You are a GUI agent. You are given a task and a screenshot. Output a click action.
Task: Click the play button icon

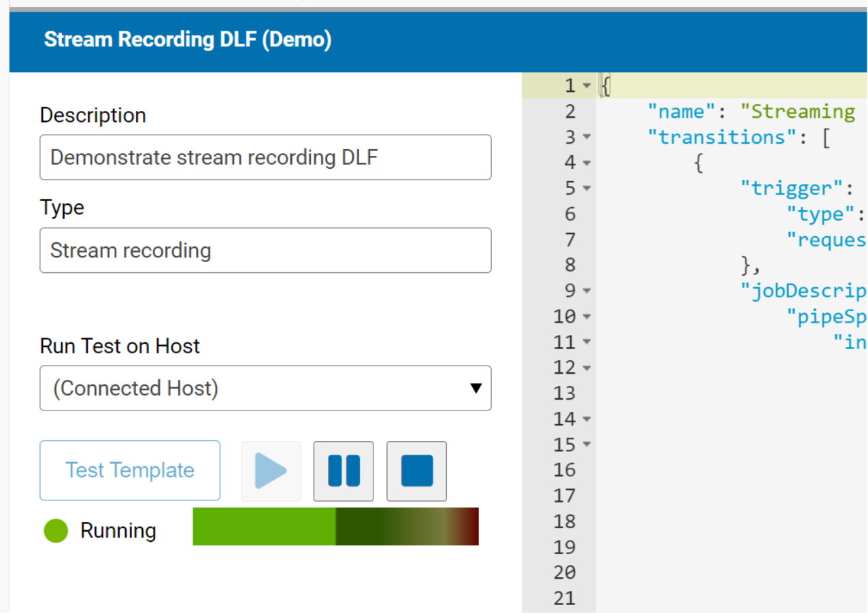tap(271, 471)
